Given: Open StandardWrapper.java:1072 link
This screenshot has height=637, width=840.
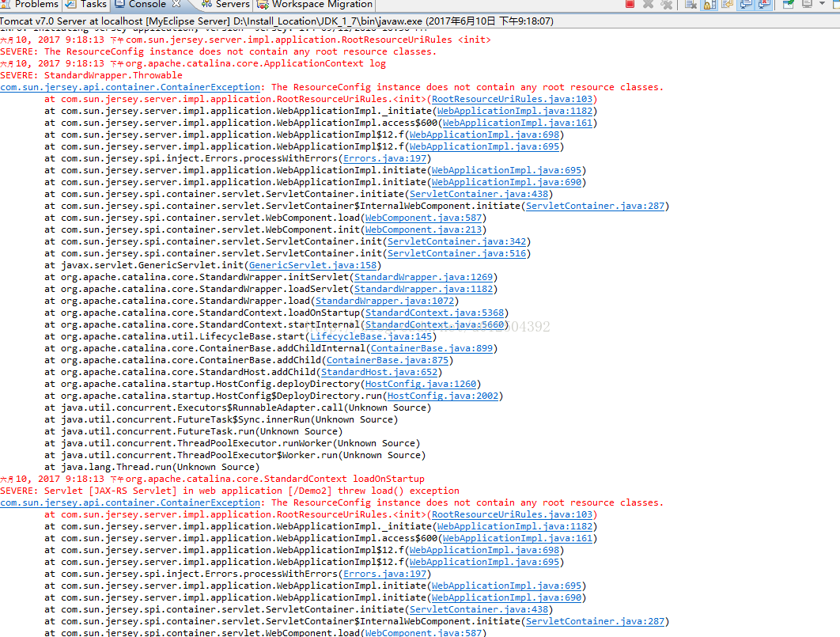Looking at the screenshot, I should click(x=384, y=301).
